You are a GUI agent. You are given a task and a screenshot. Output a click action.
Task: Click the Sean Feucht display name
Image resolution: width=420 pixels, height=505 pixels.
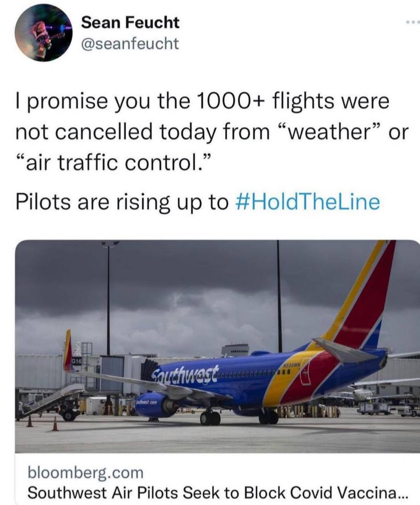[130, 23]
